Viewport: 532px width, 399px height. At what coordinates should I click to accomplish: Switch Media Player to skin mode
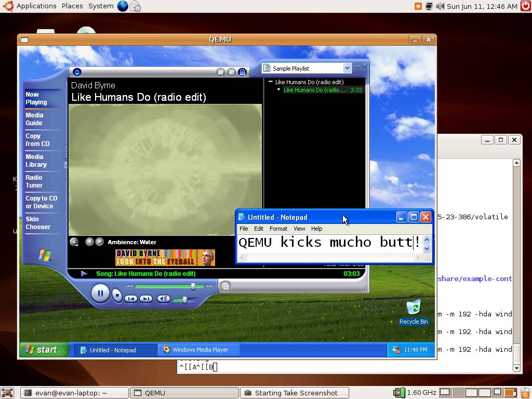pyautogui.click(x=225, y=286)
